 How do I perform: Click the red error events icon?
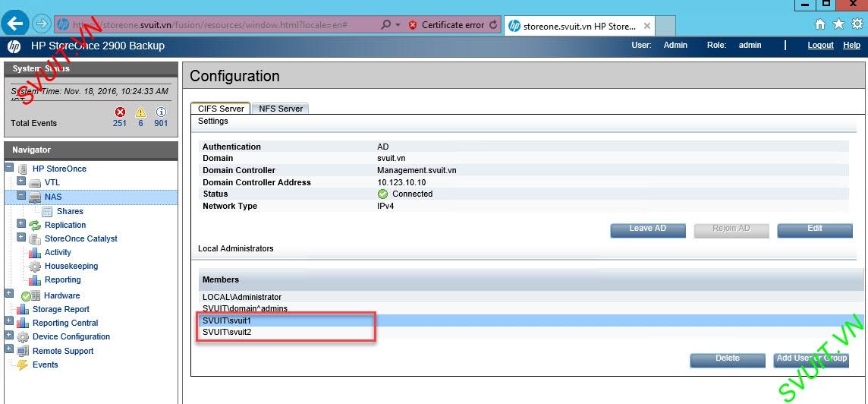[x=120, y=112]
